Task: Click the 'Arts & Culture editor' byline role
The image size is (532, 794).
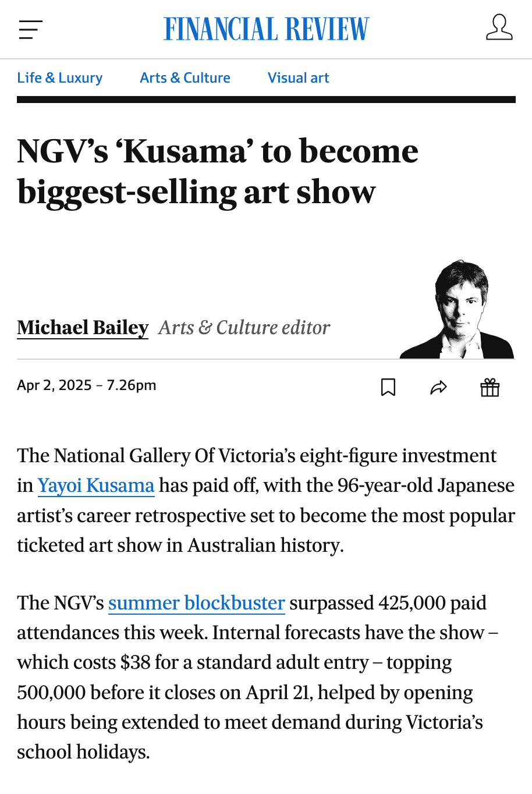Action: tap(244, 328)
